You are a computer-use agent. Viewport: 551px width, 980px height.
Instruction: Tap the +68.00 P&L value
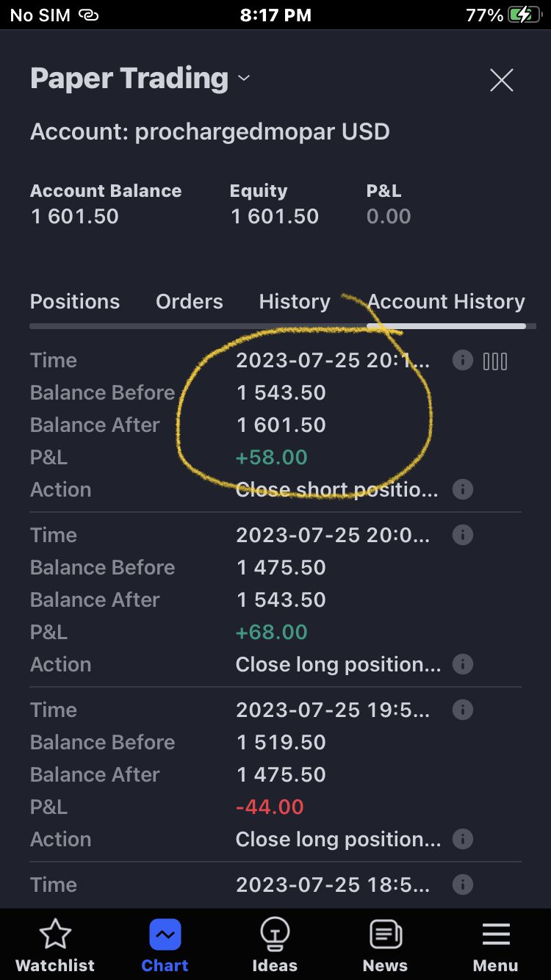(x=271, y=632)
